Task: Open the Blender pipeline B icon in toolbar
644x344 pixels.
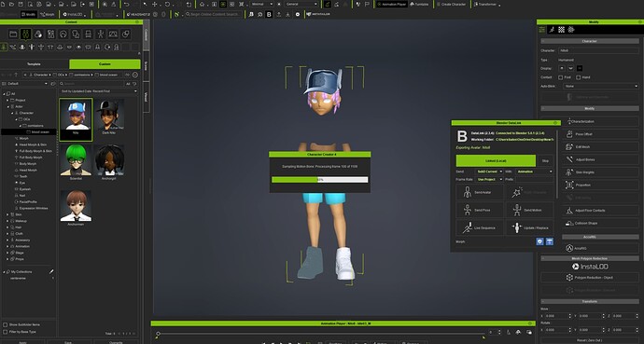Action: click(269, 14)
